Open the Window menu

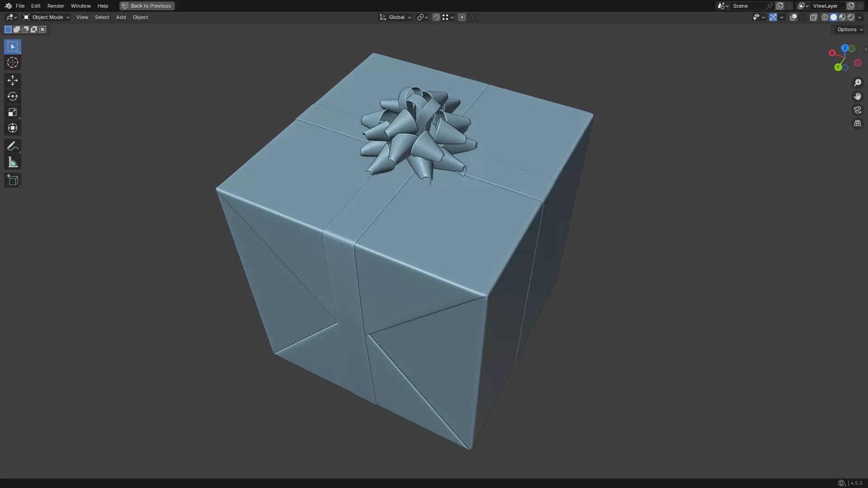80,6
